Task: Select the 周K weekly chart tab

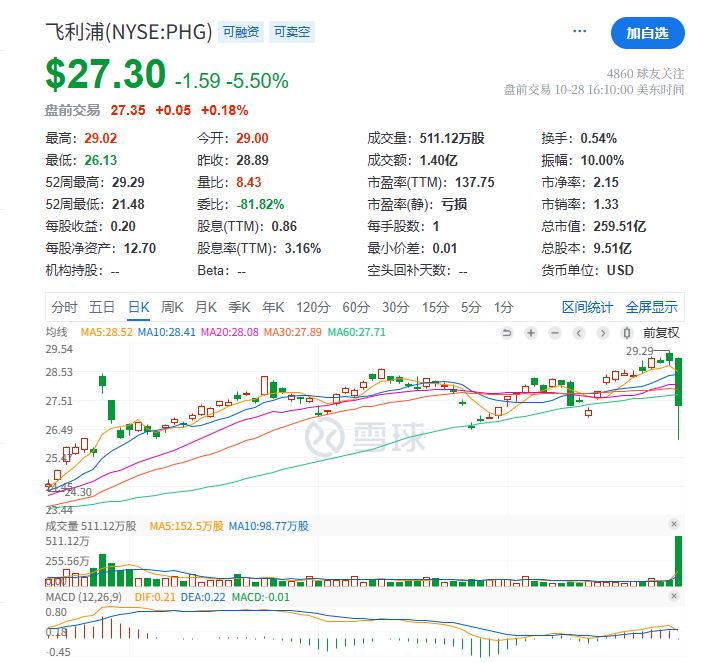Action: [x=172, y=307]
